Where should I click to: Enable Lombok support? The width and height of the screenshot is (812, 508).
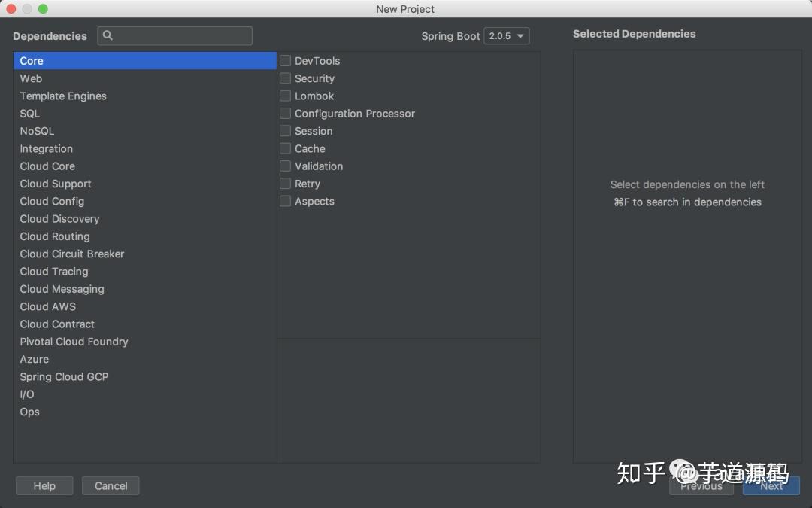[x=285, y=96]
